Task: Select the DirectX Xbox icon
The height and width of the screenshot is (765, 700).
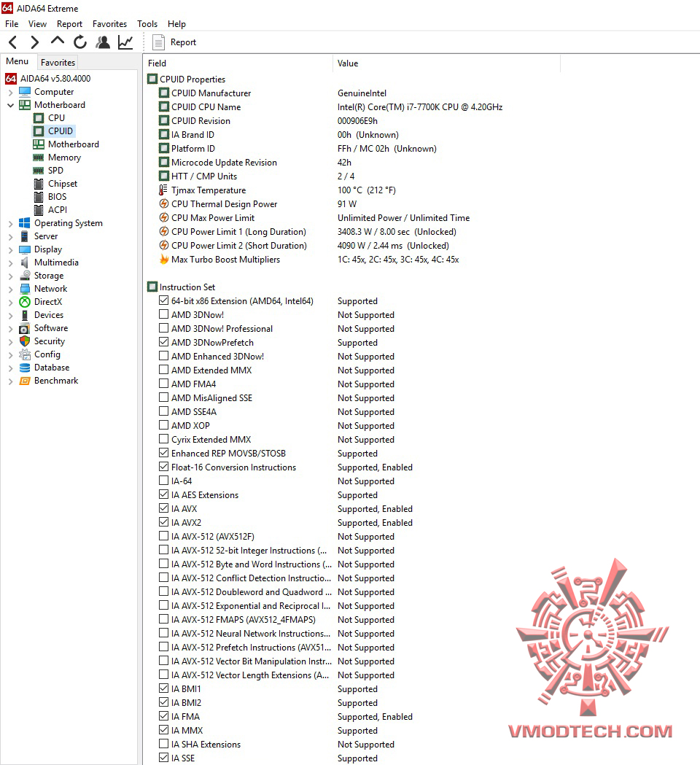Action: (x=25, y=302)
